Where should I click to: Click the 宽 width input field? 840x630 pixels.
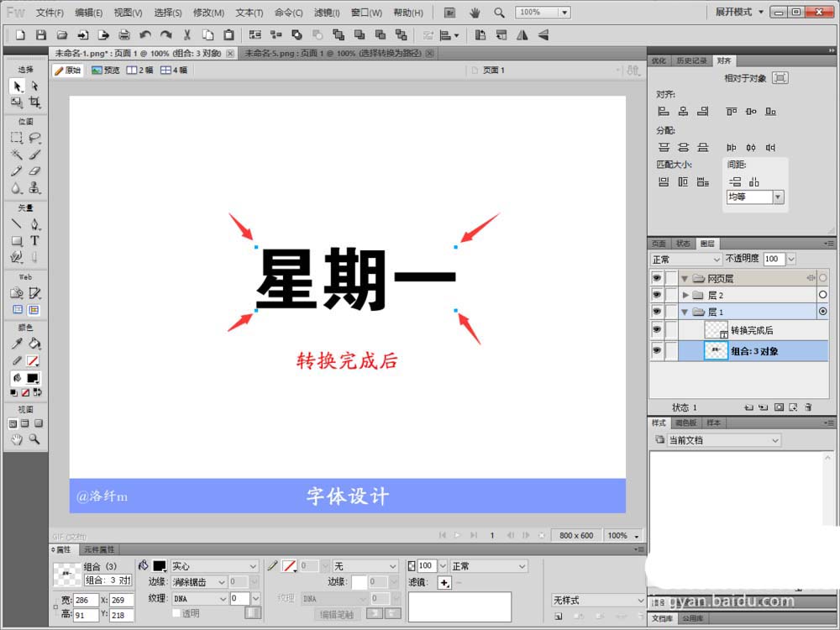87,600
